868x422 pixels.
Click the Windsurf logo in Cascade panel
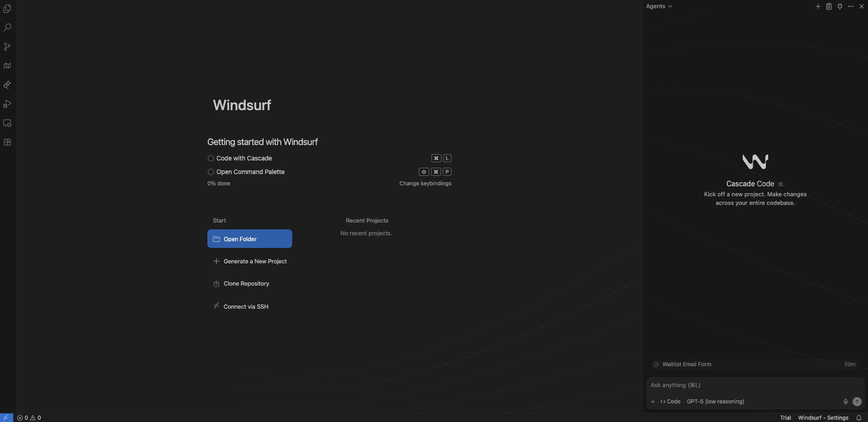pos(755,161)
